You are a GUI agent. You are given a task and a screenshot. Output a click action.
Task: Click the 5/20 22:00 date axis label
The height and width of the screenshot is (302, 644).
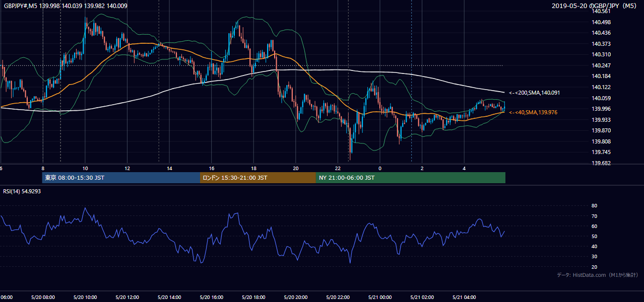tap(338, 297)
